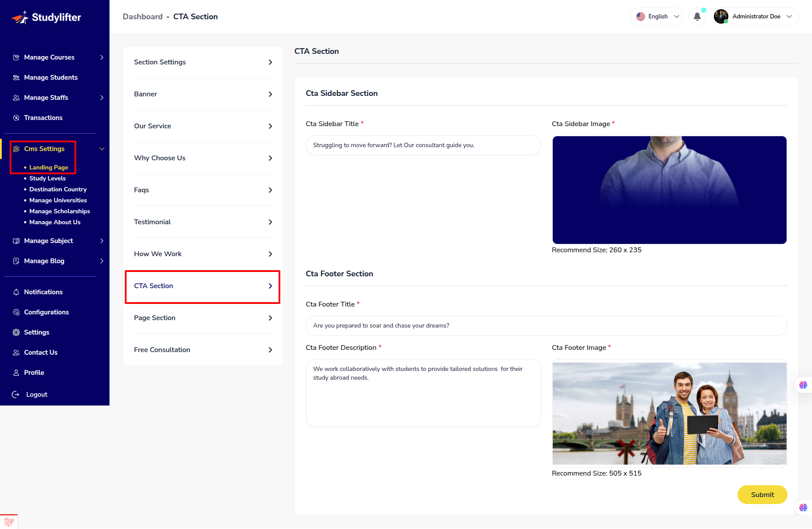Click the Studylifter logo
812x529 pixels.
click(46, 17)
